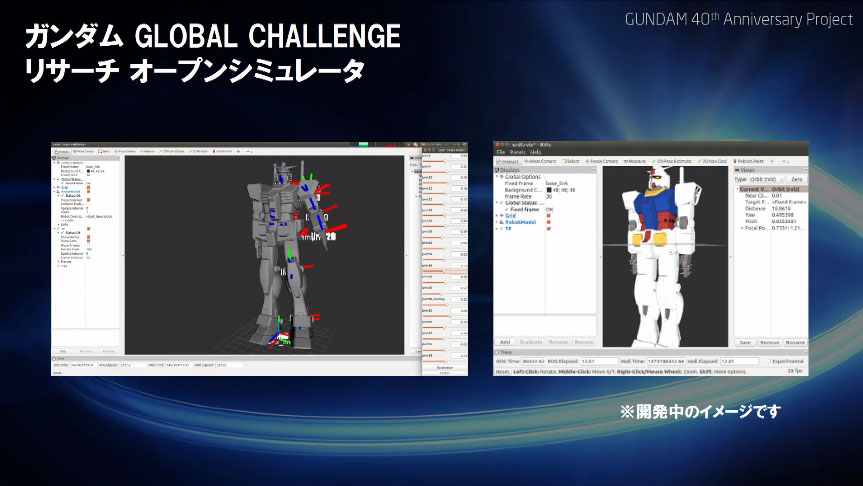Click ROS Elapsed field in urdf.rviz Time panel

pyautogui.click(x=599, y=361)
